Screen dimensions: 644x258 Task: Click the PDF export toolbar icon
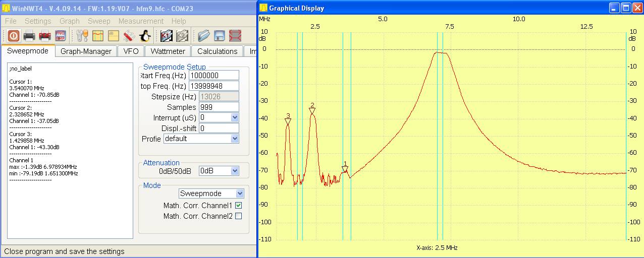click(44, 36)
